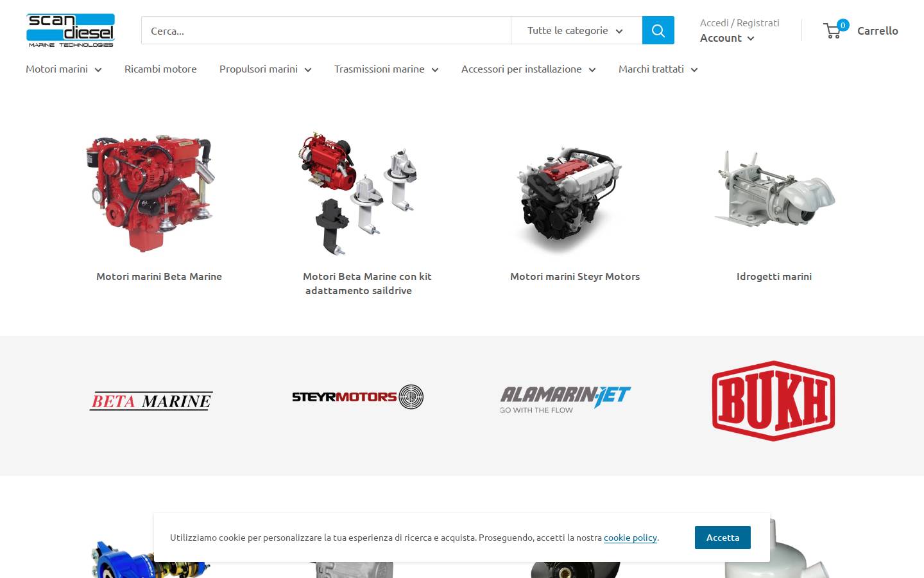Viewport: 924px width, 578px height.
Task: Expand the Propulsori marini menu
Action: (x=265, y=69)
